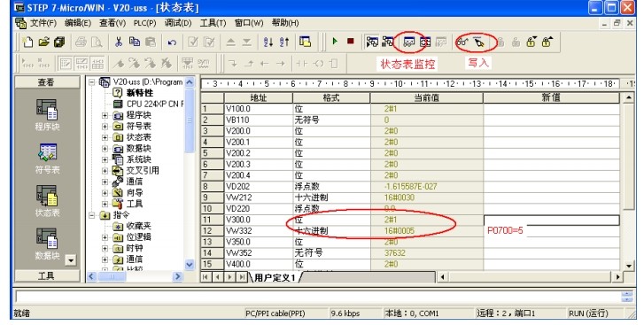Click the red Stop PLC icon
The height and width of the screenshot is (325, 644).
click(350, 42)
